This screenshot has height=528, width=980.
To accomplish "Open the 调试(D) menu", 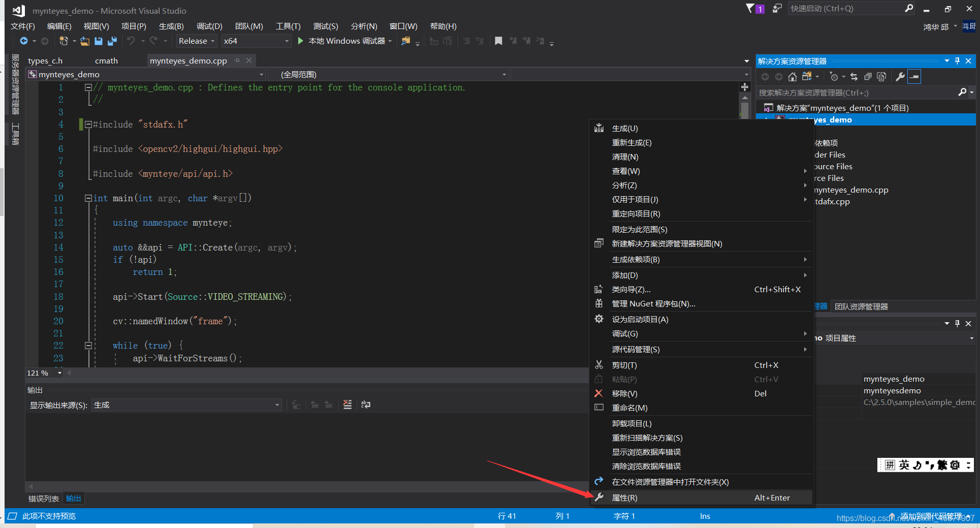I will (209, 26).
